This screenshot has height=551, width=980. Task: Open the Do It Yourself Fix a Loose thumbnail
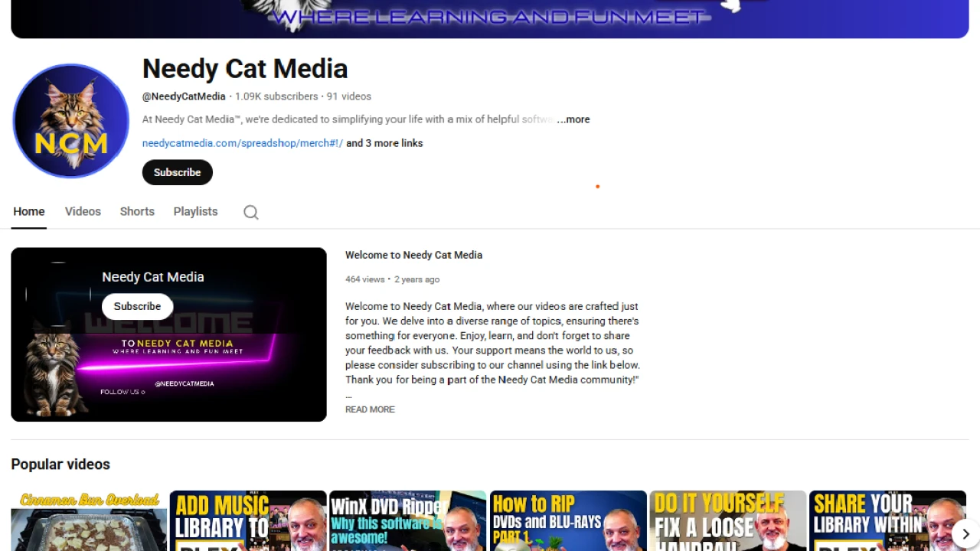click(728, 521)
